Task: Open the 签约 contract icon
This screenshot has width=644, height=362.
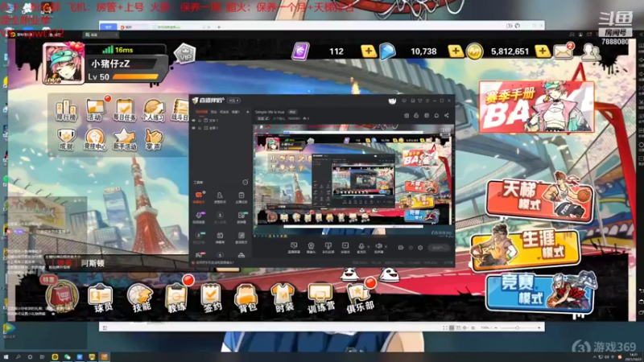Action: tap(212, 298)
